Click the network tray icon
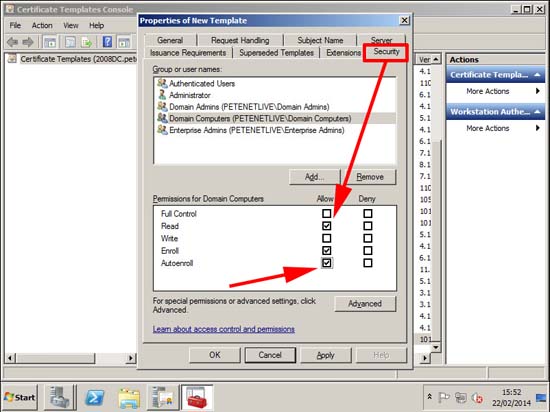The width and height of the screenshot is (550, 412). click(461, 398)
